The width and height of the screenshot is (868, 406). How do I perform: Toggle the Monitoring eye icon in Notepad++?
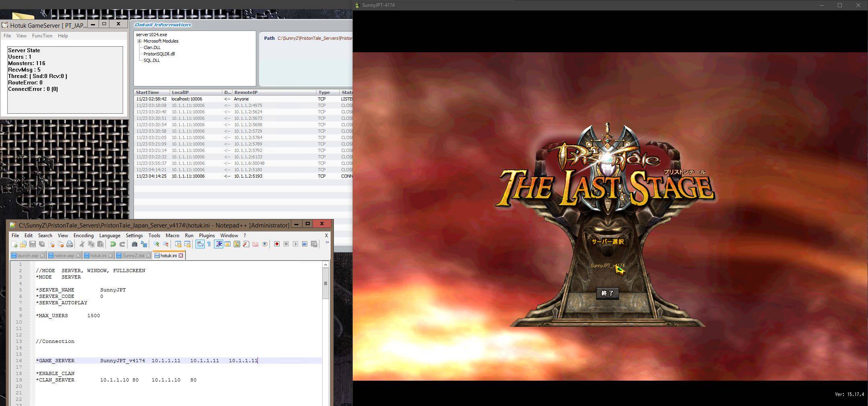click(265, 244)
